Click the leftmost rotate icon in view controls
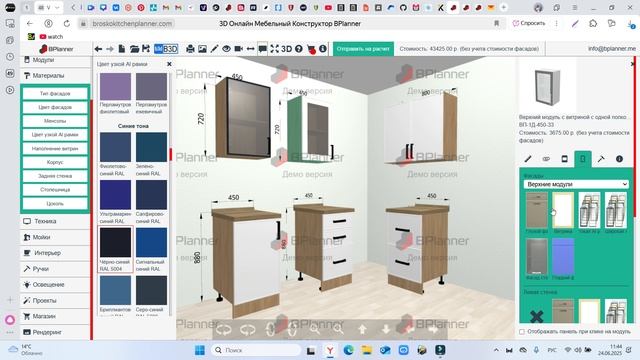640x360 pixels. click(223, 329)
